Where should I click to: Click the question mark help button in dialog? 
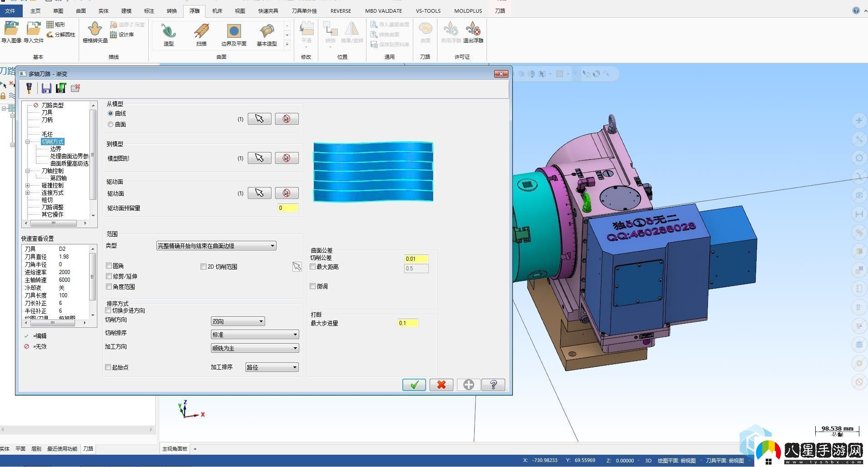[x=493, y=385]
